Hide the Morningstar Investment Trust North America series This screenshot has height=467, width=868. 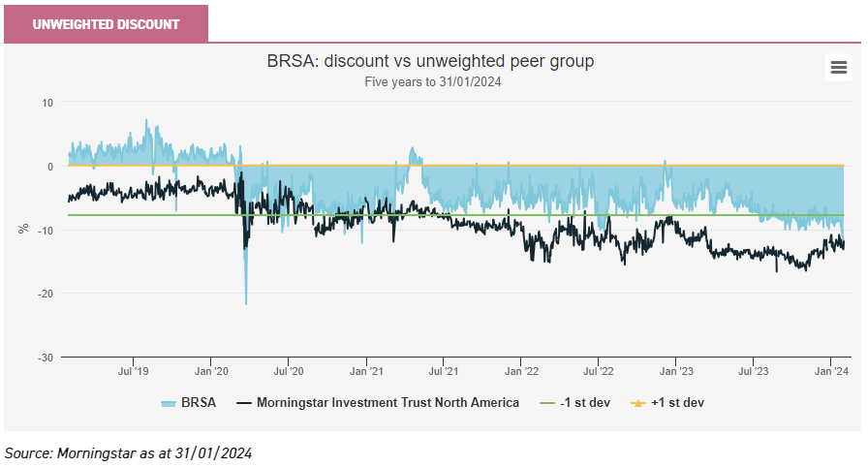click(x=387, y=402)
